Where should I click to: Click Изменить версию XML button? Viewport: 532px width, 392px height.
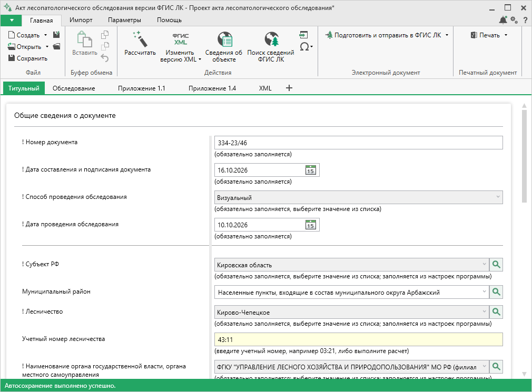tap(181, 47)
